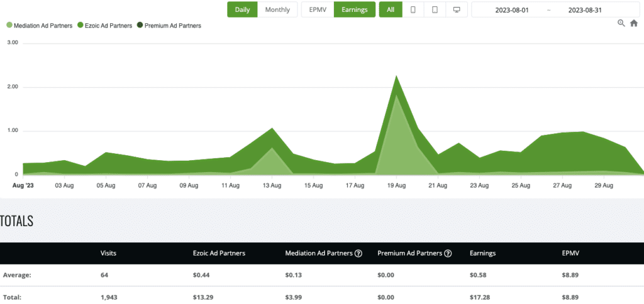Select the All devices filter
Screen dimensions: 644x304
coord(391,10)
